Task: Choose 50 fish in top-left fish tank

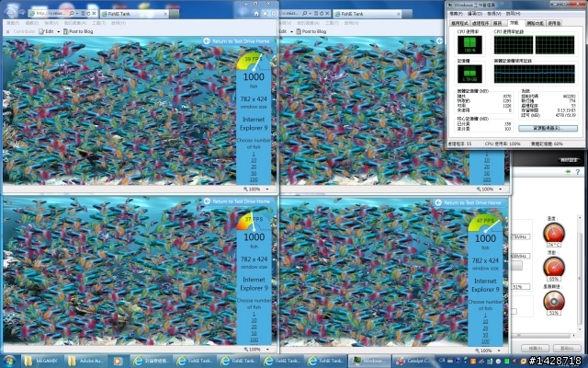Action: (254, 173)
